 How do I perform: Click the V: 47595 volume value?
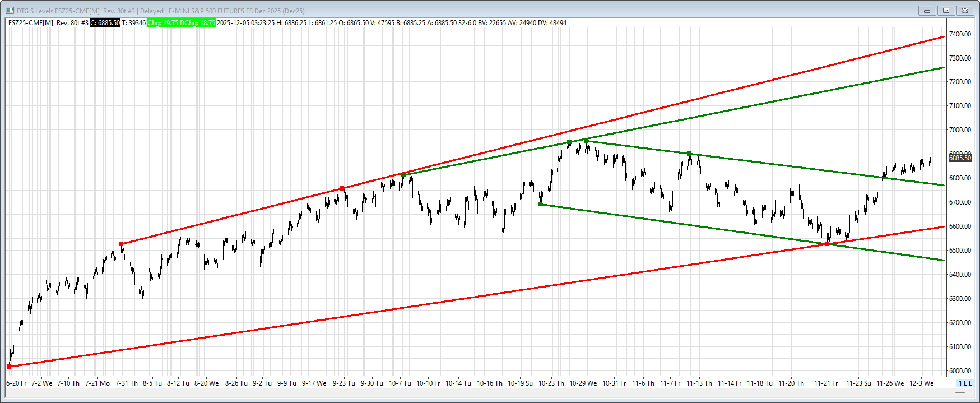[x=382, y=23]
